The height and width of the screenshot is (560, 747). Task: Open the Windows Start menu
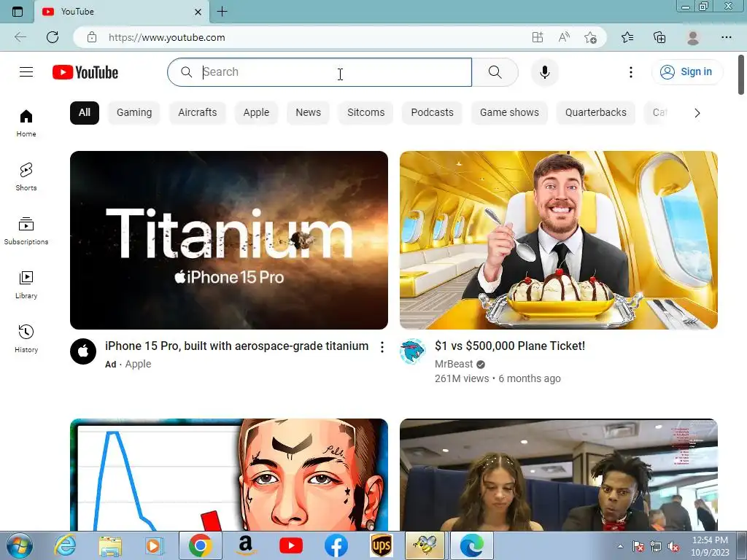coord(20,545)
